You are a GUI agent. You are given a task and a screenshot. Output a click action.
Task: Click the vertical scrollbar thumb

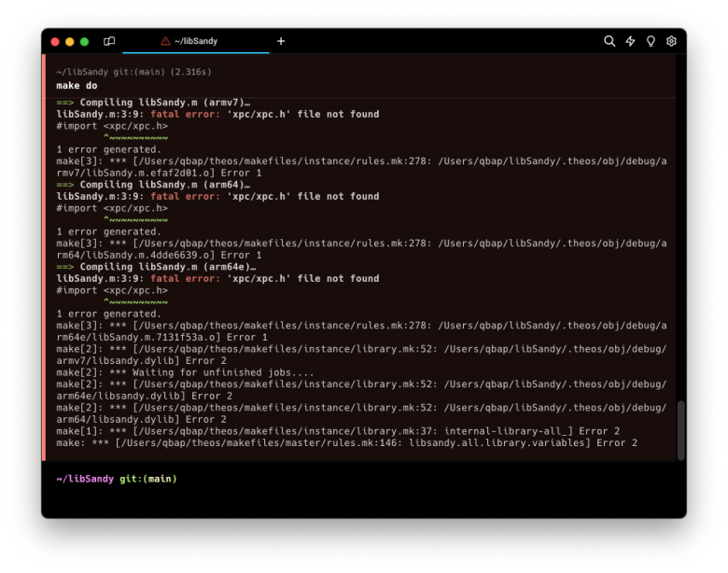pos(680,430)
